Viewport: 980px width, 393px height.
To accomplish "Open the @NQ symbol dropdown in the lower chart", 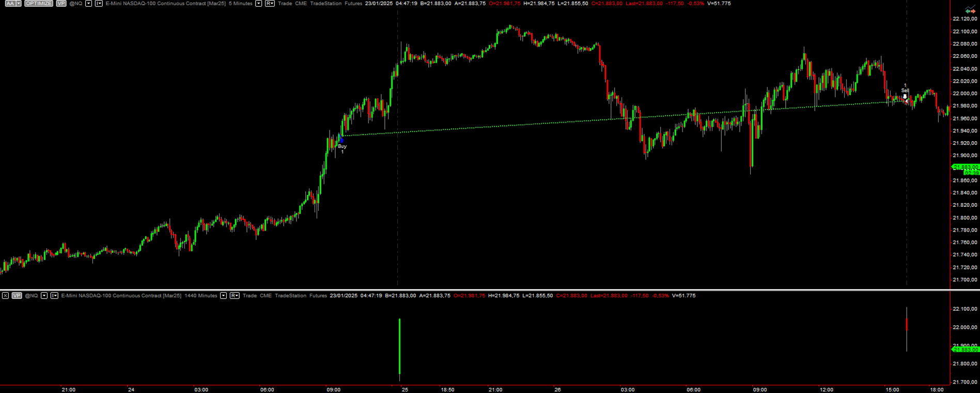I will [x=44, y=296].
